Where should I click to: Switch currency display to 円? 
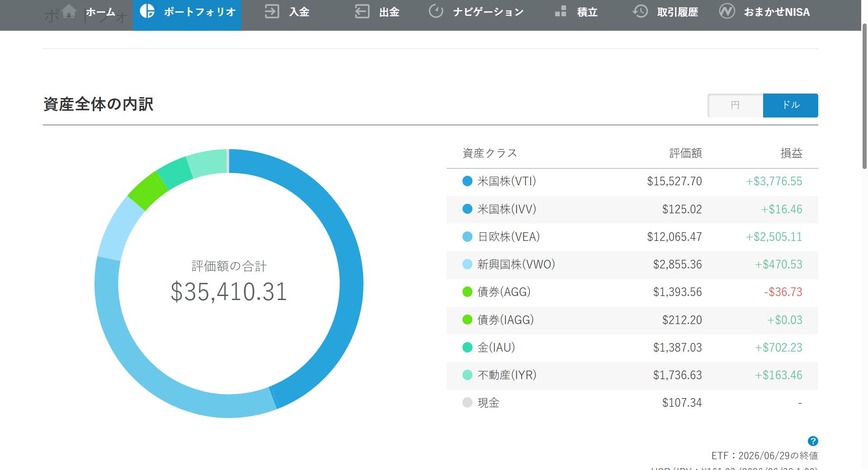735,105
